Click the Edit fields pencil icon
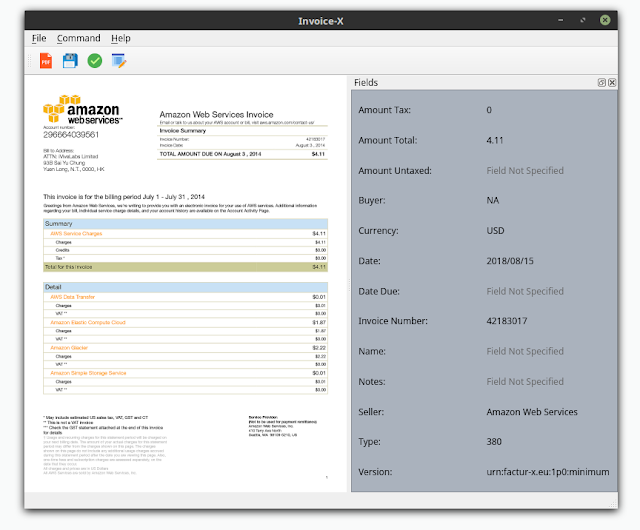 click(119, 61)
